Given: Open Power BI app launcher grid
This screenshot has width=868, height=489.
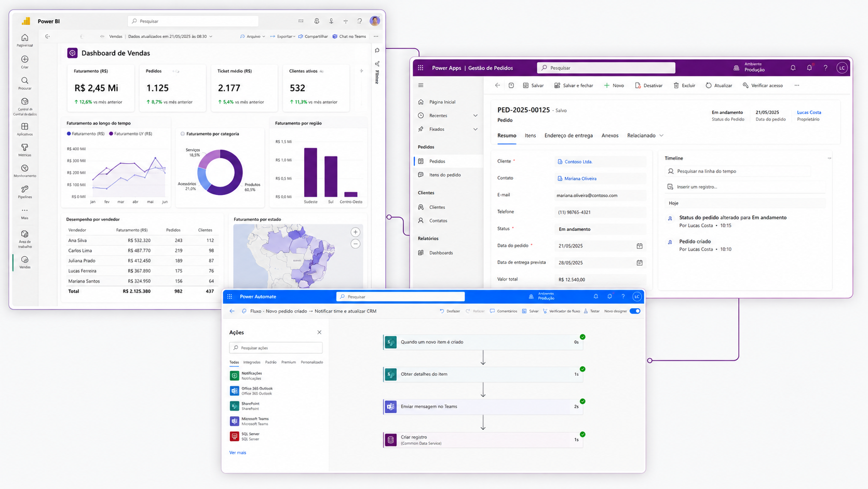Looking at the screenshot, I should click(301, 21).
